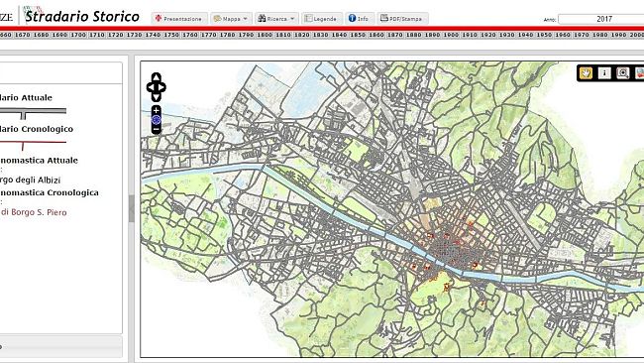Select year 1700 on the timeline
This screenshot has width=644, height=363.
tap(78, 35)
